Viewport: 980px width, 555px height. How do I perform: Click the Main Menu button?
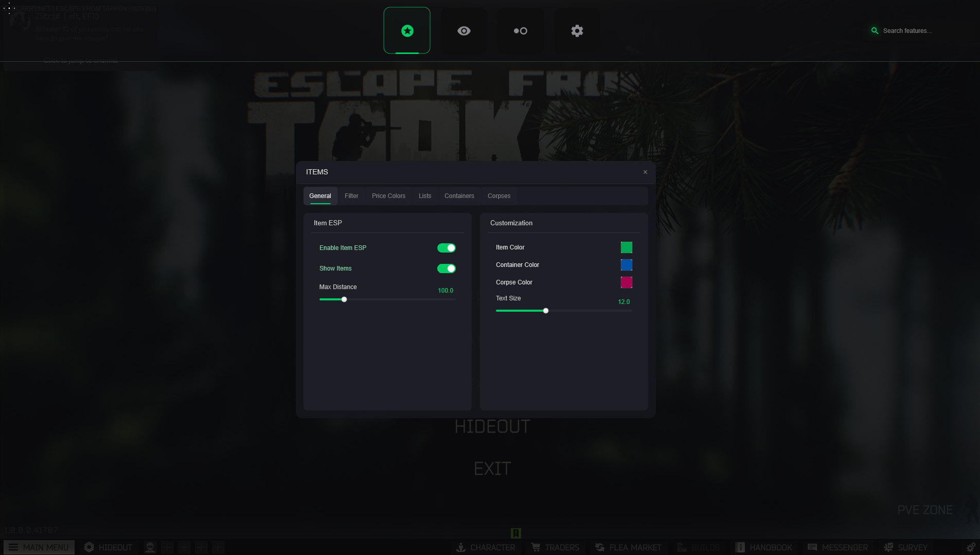(x=39, y=547)
